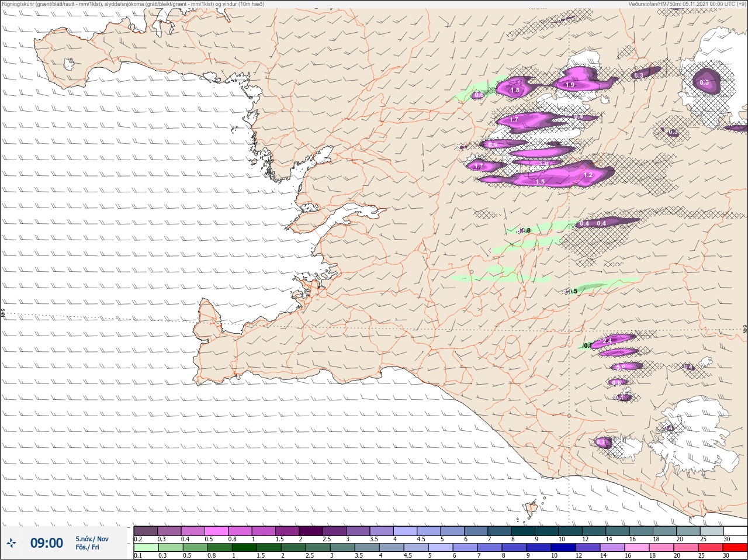Click the 09:00 forecast time display
This screenshot has height=560, width=748.
[x=47, y=543]
